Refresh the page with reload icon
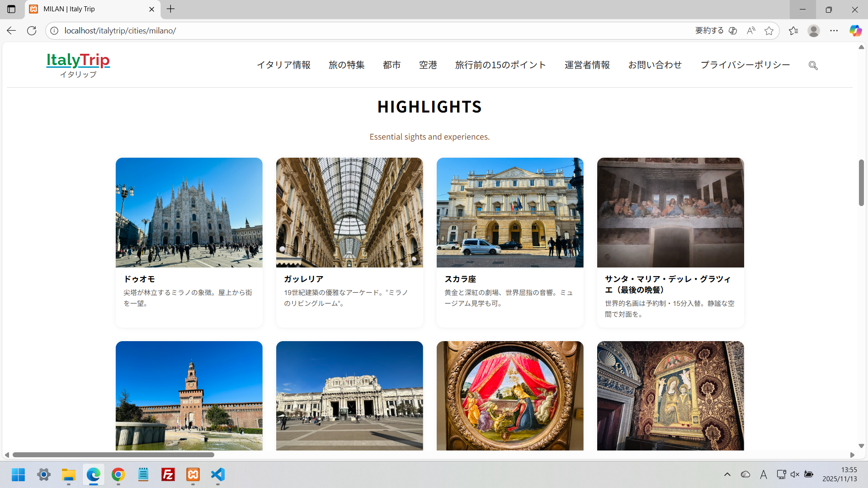 pyautogui.click(x=32, y=31)
